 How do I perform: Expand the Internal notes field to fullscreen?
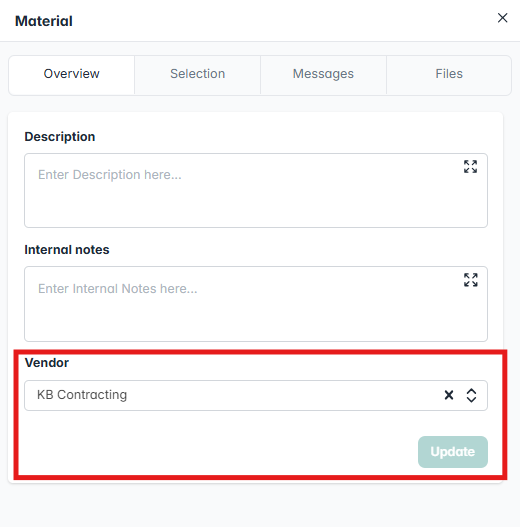coord(470,280)
